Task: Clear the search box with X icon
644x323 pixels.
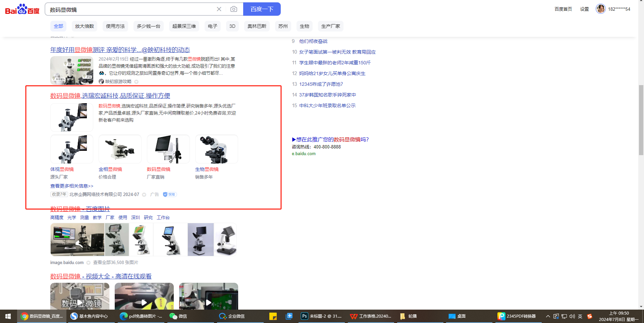Action: [x=219, y=9]
